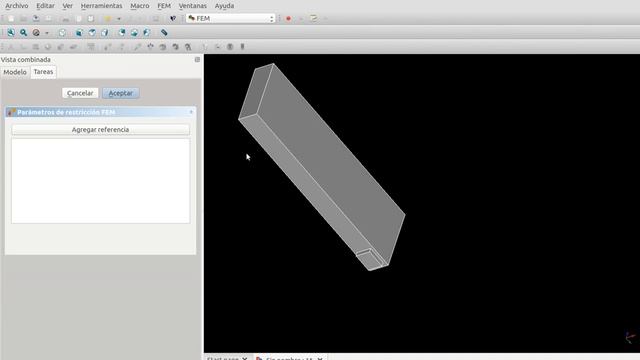640x360 pixels.
Task: Click the What's This help icon
Action: point(173,19)
